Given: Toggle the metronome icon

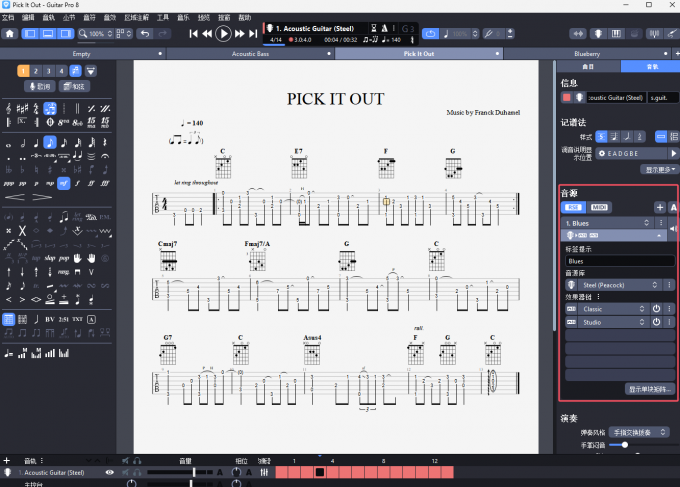Looking at the screenshot, I should (x=384, y=28).
